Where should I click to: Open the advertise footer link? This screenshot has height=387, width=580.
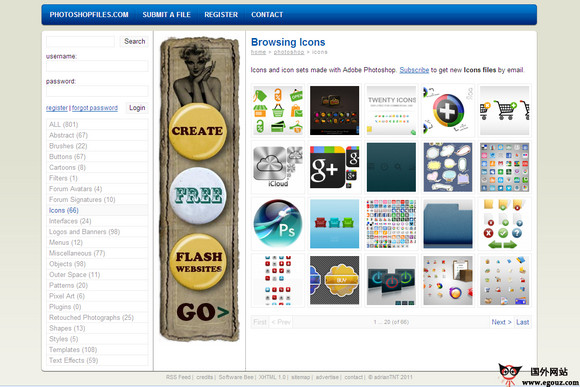point(327,377)
